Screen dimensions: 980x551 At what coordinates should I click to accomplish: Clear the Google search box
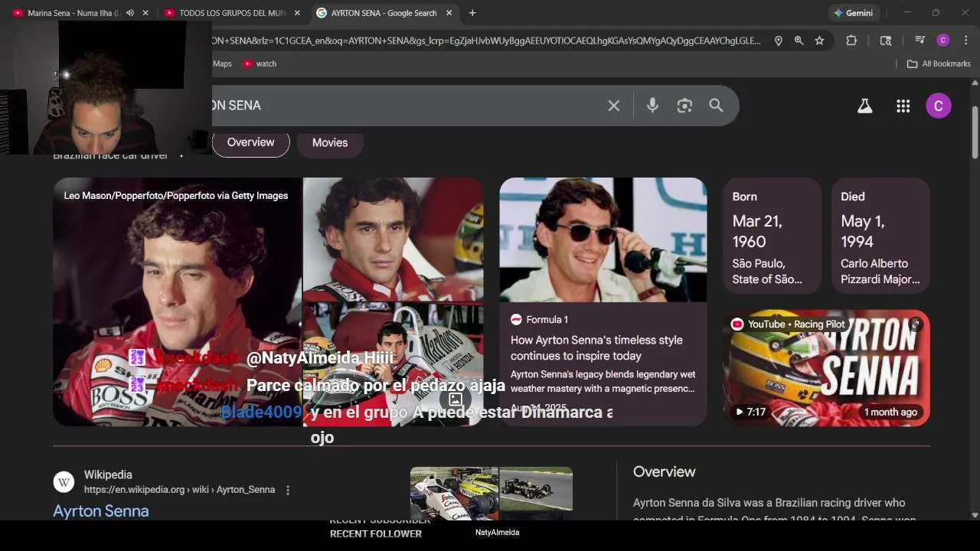614,106
